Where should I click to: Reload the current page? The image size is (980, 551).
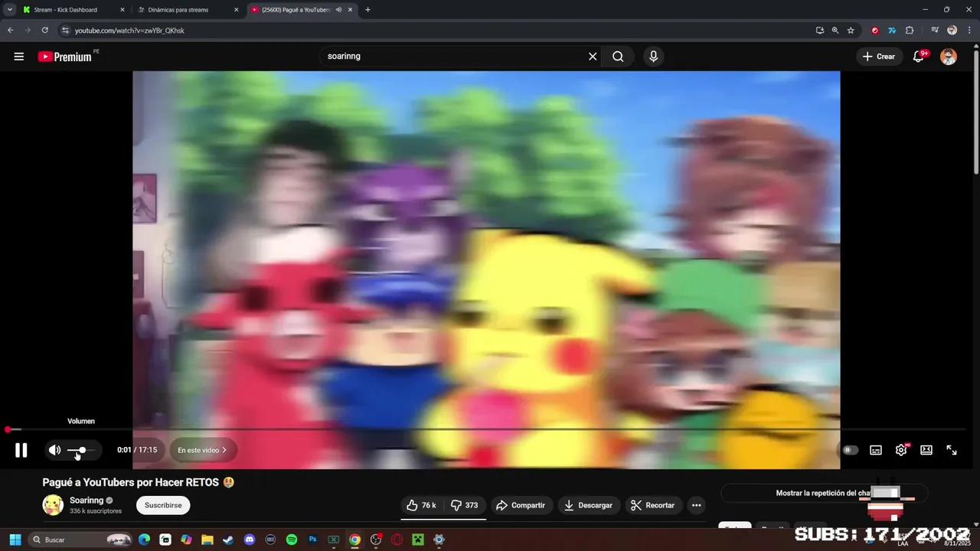44,31
